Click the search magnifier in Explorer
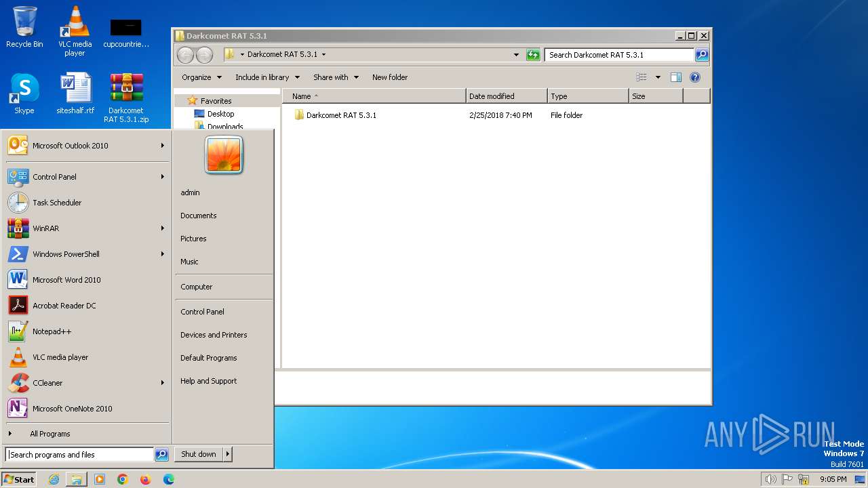 tap(702, 55)
